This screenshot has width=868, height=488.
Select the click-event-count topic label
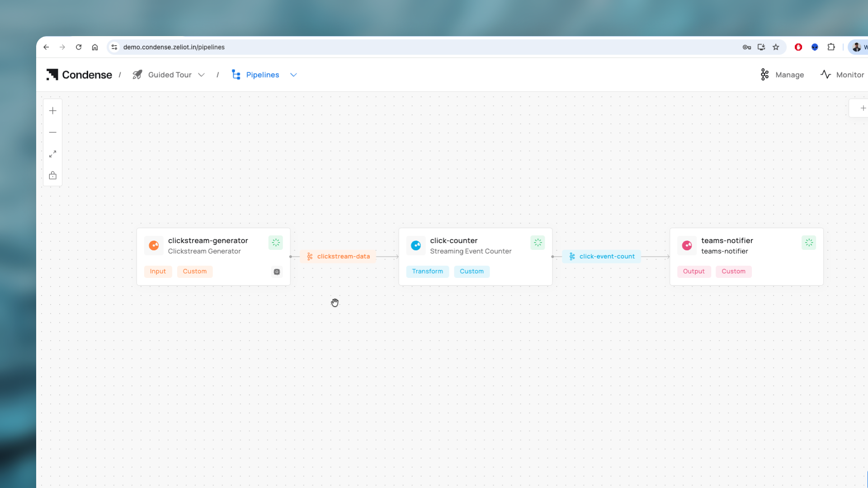tap(602, 257)
